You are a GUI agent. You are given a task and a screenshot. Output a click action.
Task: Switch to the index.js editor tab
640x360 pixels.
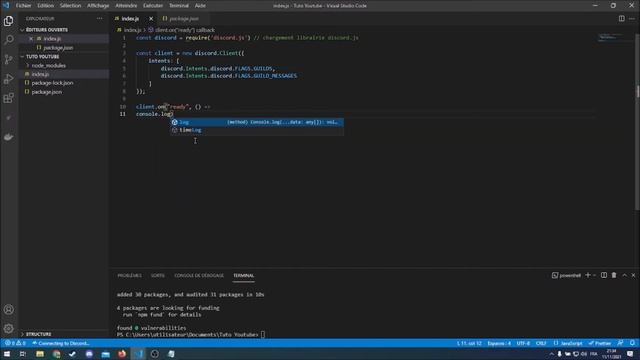coord(130,19)
